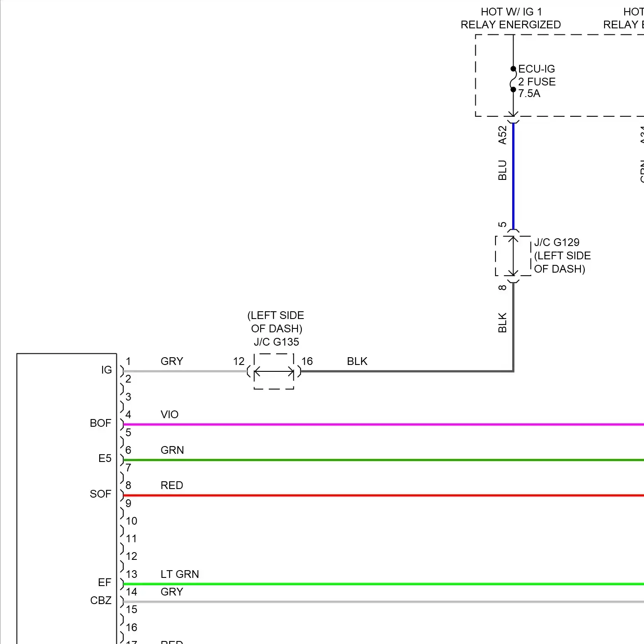Select the EF terminal label
Image resolution: width=644 pixels, height=644 pixels.
coord(104,582)
